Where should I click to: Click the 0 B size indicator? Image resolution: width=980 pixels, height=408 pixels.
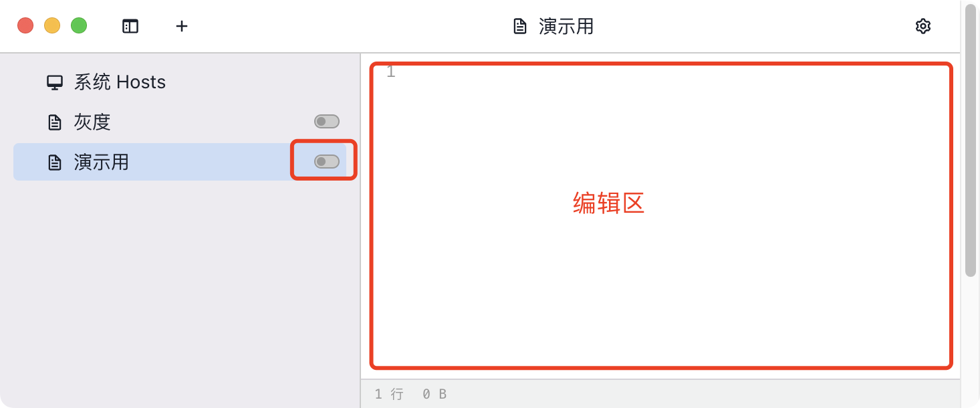point(435,395)
